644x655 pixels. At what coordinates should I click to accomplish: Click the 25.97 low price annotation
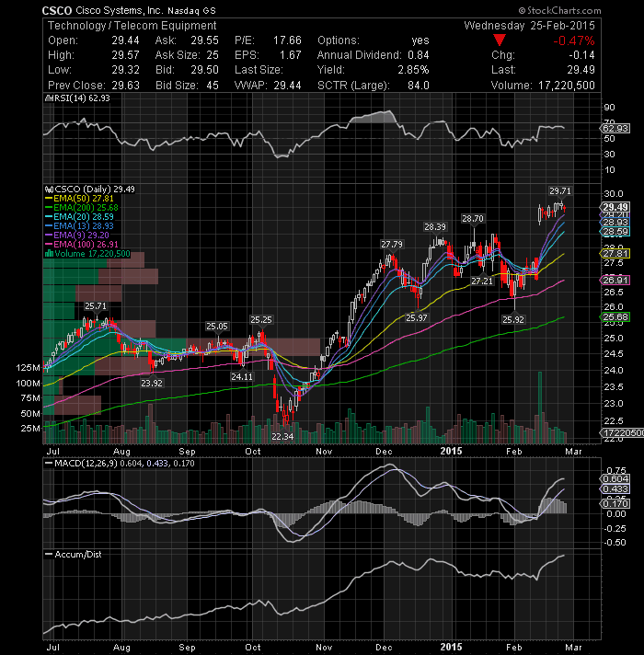(417, 318)
